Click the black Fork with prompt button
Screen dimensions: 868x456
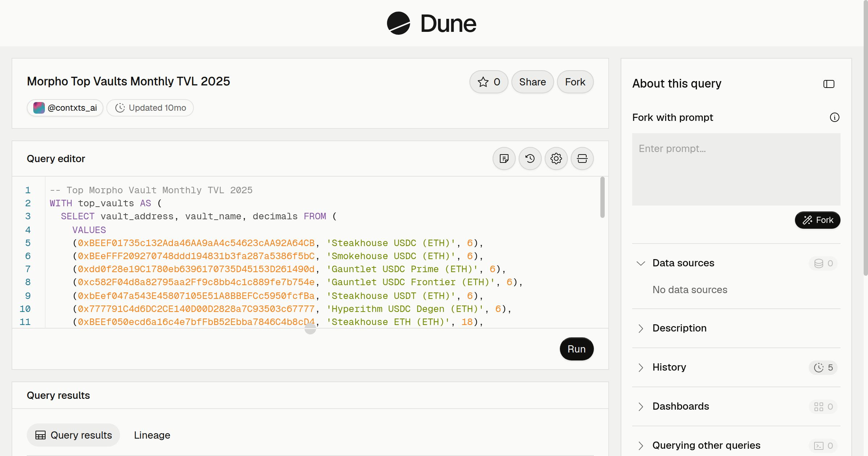(817, 220)
